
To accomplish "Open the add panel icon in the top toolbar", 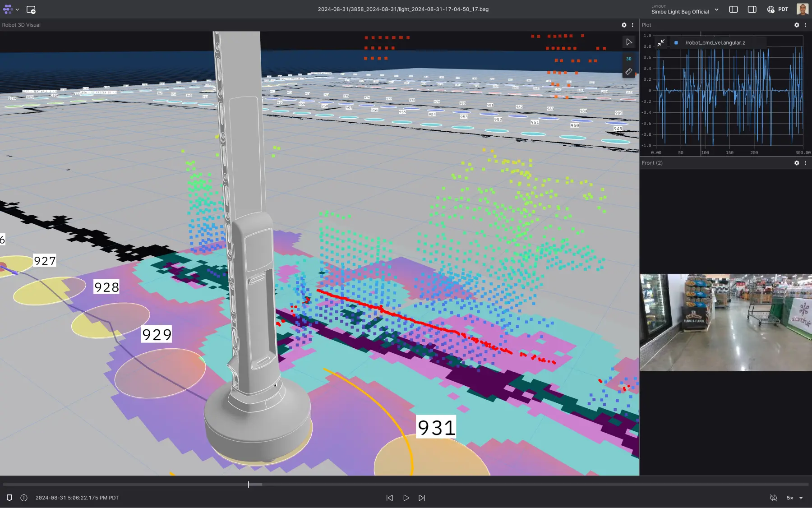I will [31, 9].
